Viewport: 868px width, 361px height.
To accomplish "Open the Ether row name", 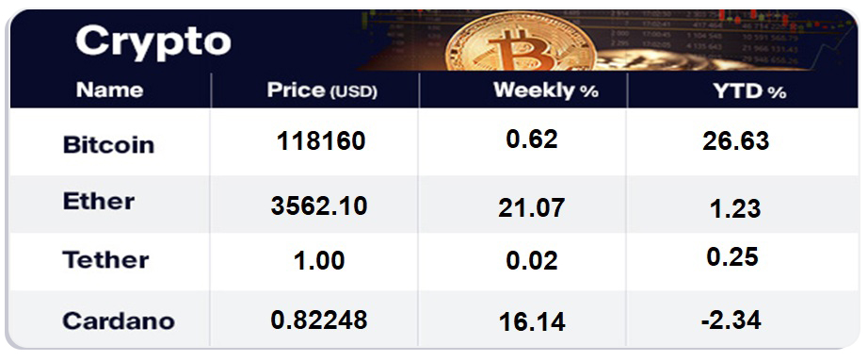I will [99, 202].
